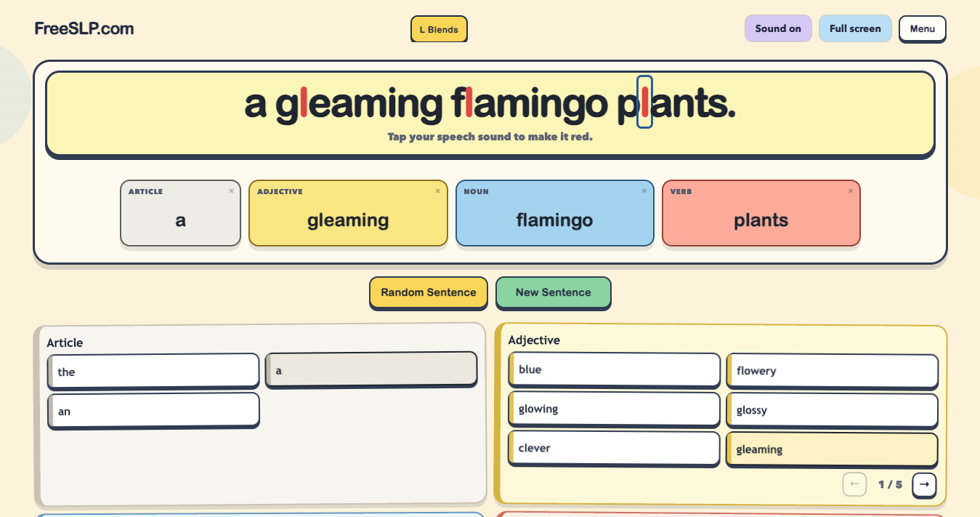
Task: Click the FreeSLP.com logo
Action: [x=84, y=28]
